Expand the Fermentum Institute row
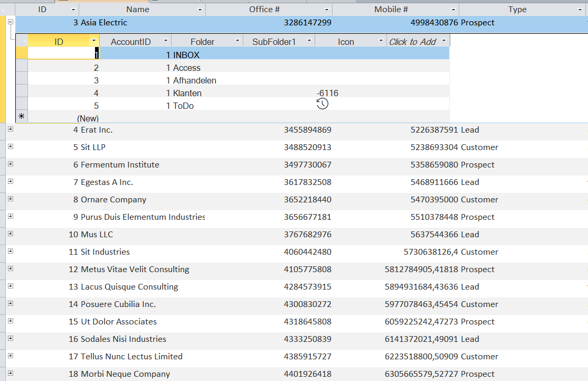588x381 pixels. pyautogui.click(x=11, y=164)
